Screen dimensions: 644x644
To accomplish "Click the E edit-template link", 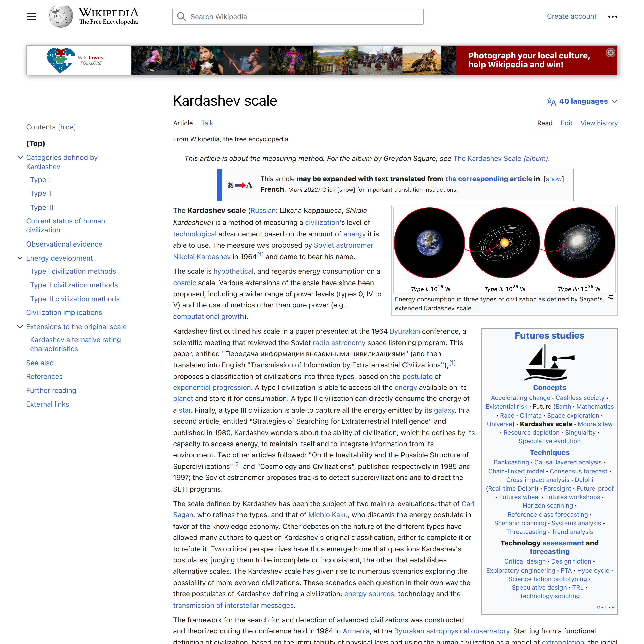I will pos(612,607).
